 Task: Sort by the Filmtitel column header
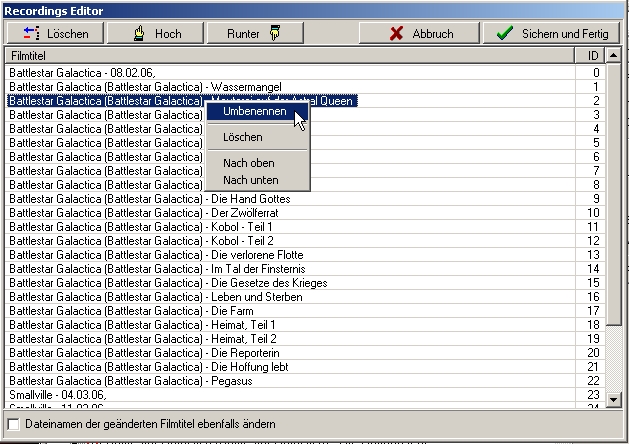click(290, 57)
